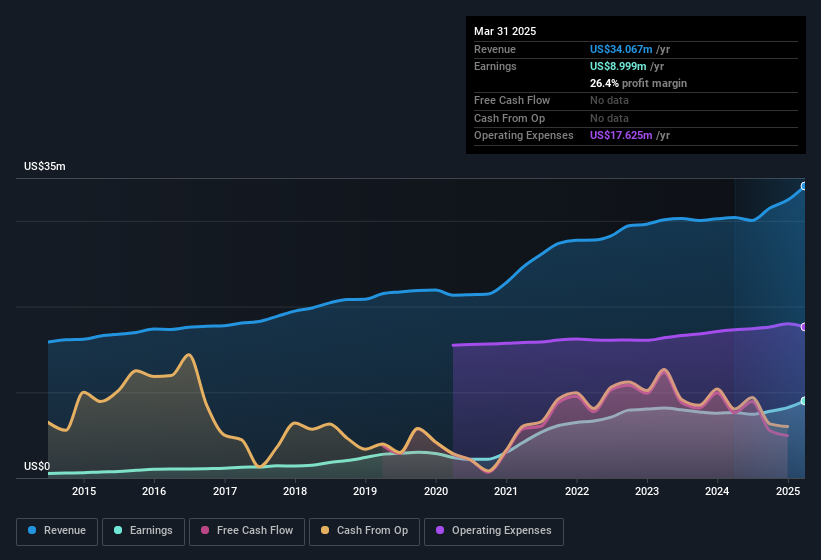This screenshot has height=560, width=821.
Task: Select the Revenue endpoint marker on chart
Action: click(x=804, y=186)
